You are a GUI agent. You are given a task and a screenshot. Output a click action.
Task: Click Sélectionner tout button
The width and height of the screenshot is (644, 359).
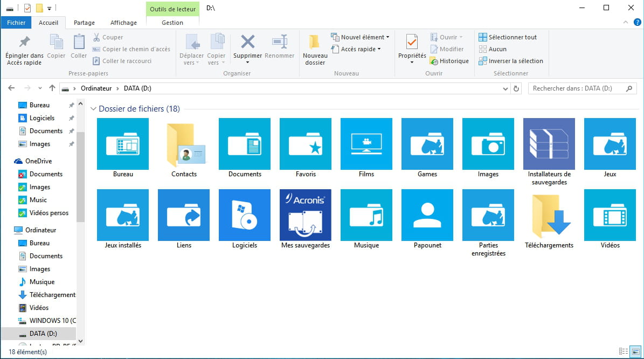[x=508, y=37]
